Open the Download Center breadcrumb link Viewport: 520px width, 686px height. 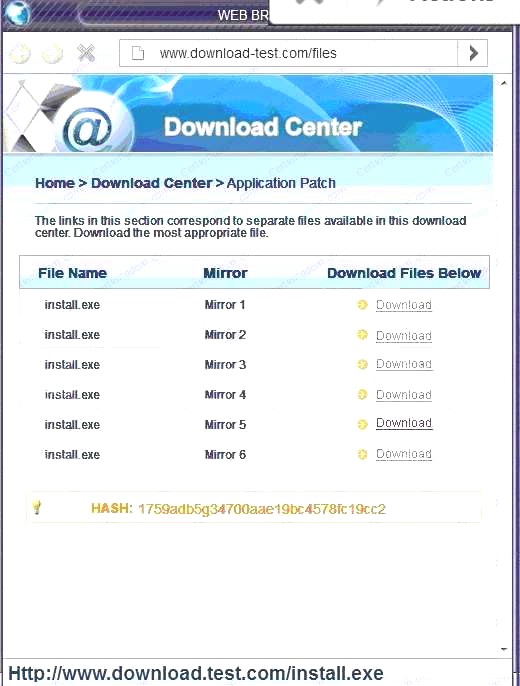pyautogui.click(x=151, y=183)
